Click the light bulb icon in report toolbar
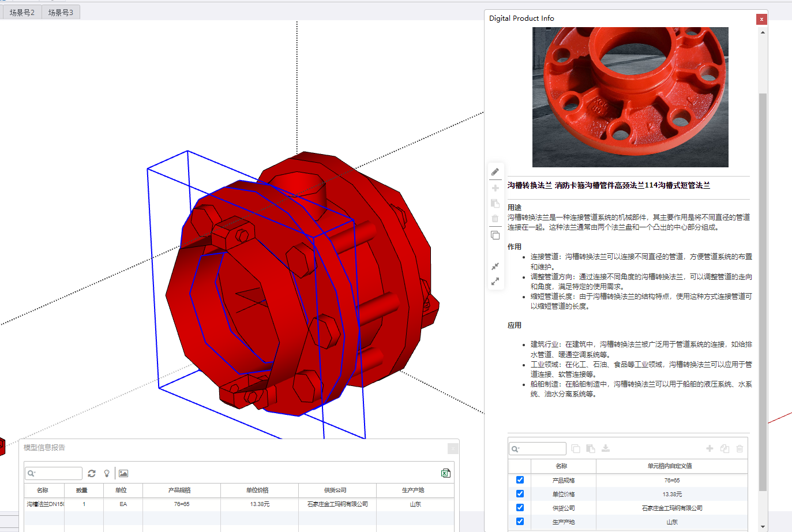 pyautogui.click(x=107, y=473)
